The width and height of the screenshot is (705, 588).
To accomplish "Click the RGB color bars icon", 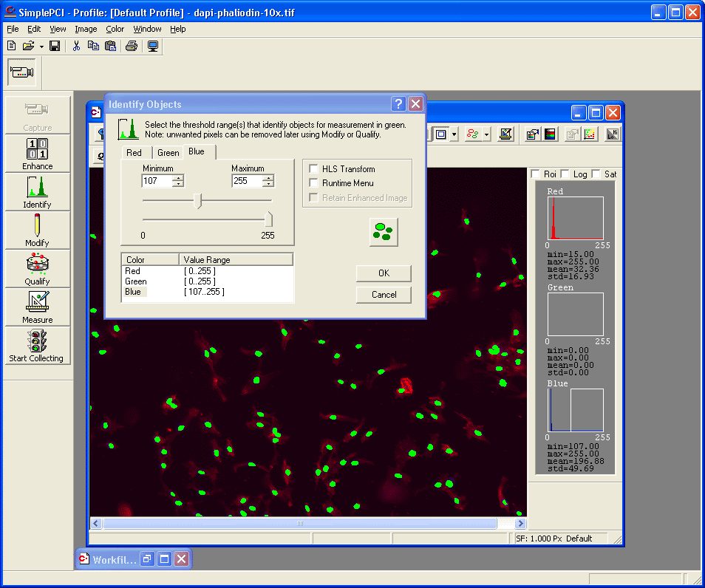I will [x=551, y=134].
